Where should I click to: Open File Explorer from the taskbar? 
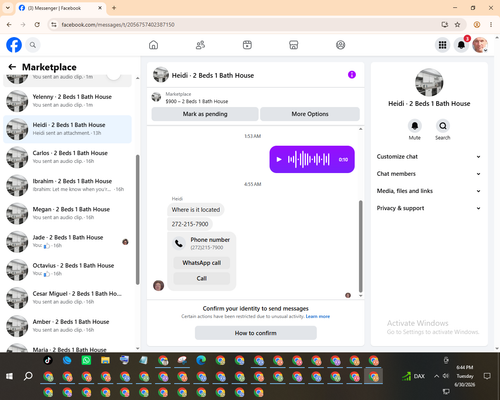(105, 360)
